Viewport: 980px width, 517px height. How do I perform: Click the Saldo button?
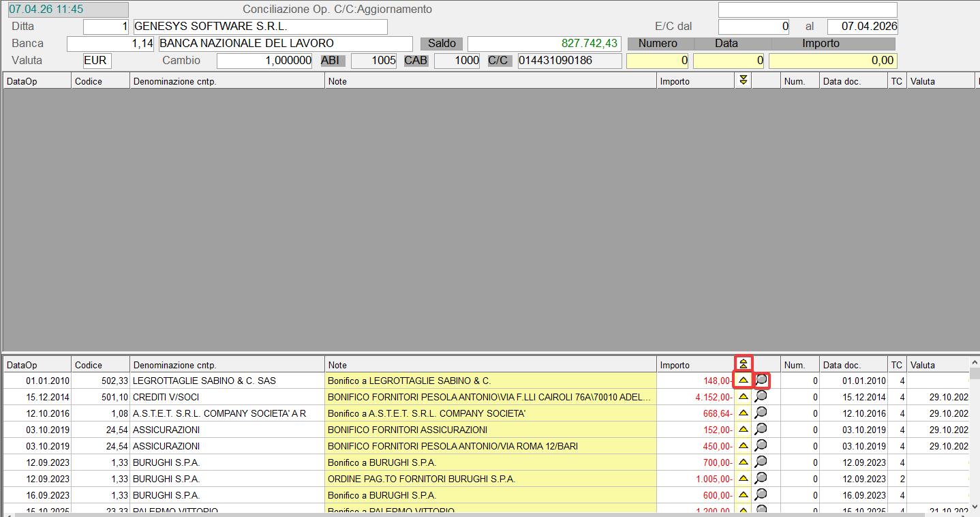click(x=442, y=44)
